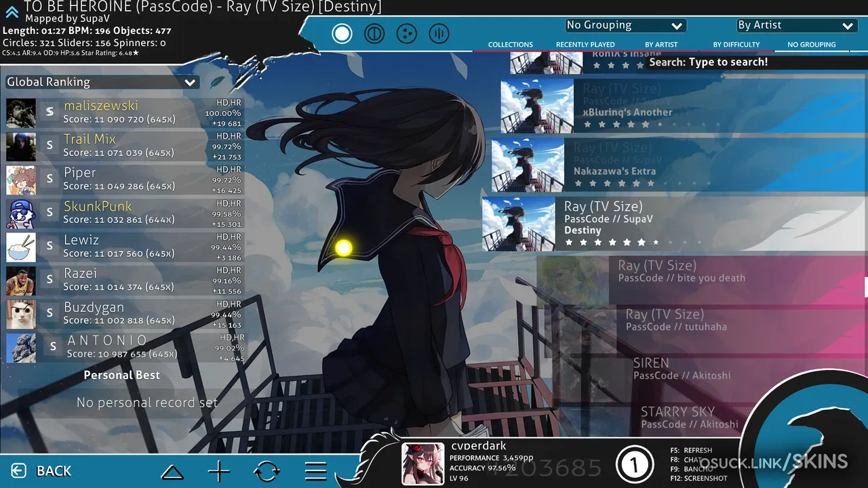This screenshot has height=488, width=868.
Task: Click the S rank badge next to Lewiz
Action: click(x=50, y=247)
